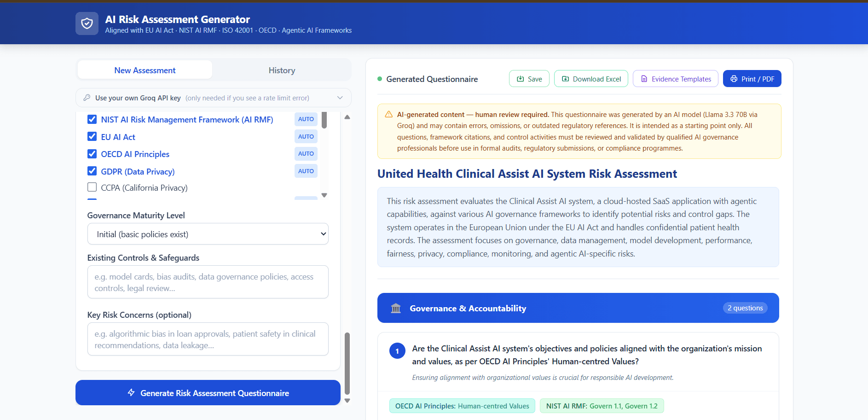
Task: Click the United Health Clinical Assist title
Action: coord(527,174)
